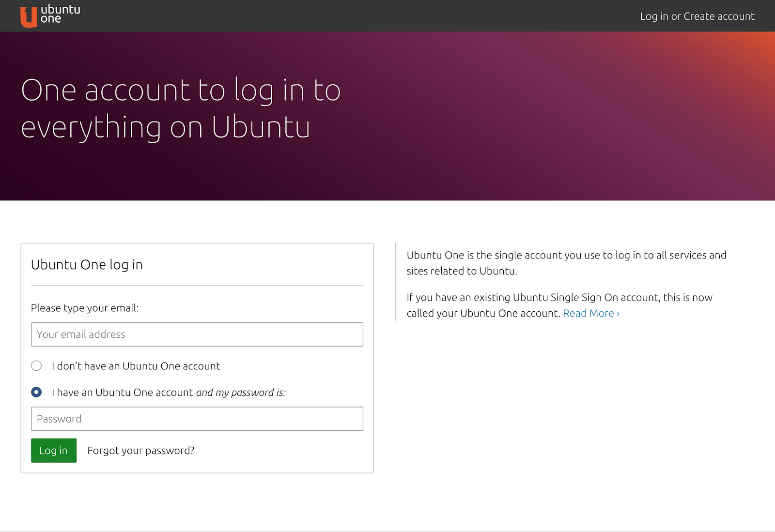Click the "and my password is" label text
Viewport: 775px width, 532px height.
pyautogui.click(x=241, y=393)
